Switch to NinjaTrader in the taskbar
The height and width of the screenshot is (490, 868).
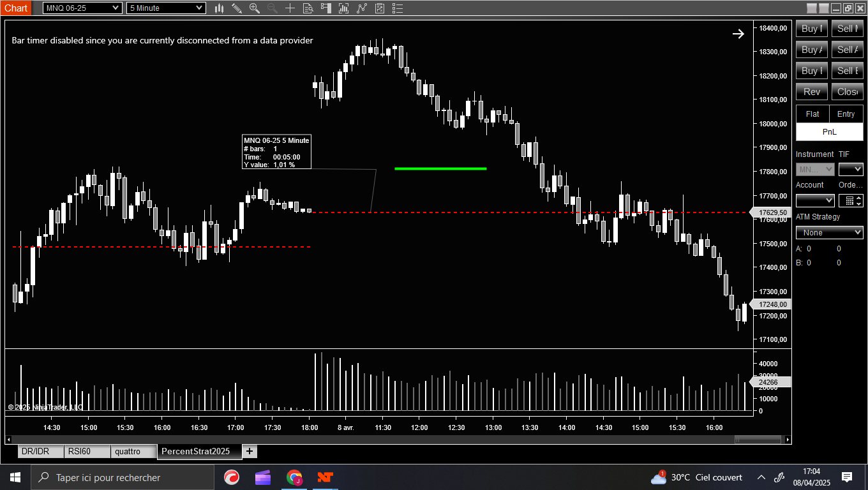325,477
